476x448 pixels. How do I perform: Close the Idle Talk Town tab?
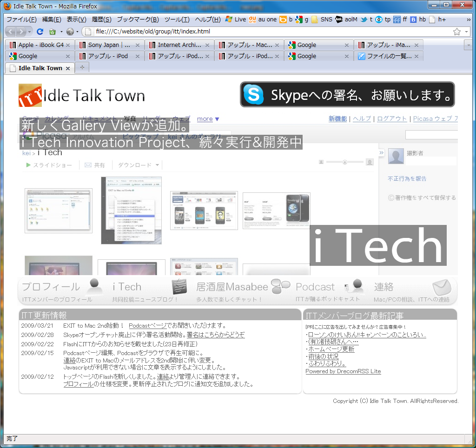pos(68,69)
